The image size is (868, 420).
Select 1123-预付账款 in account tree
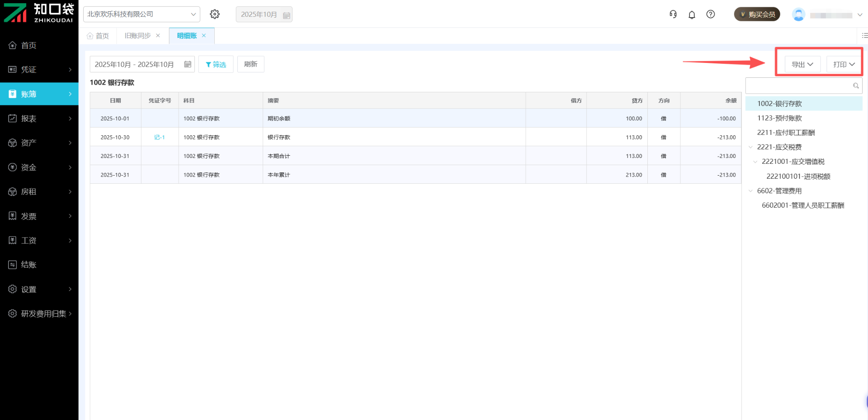779,118
